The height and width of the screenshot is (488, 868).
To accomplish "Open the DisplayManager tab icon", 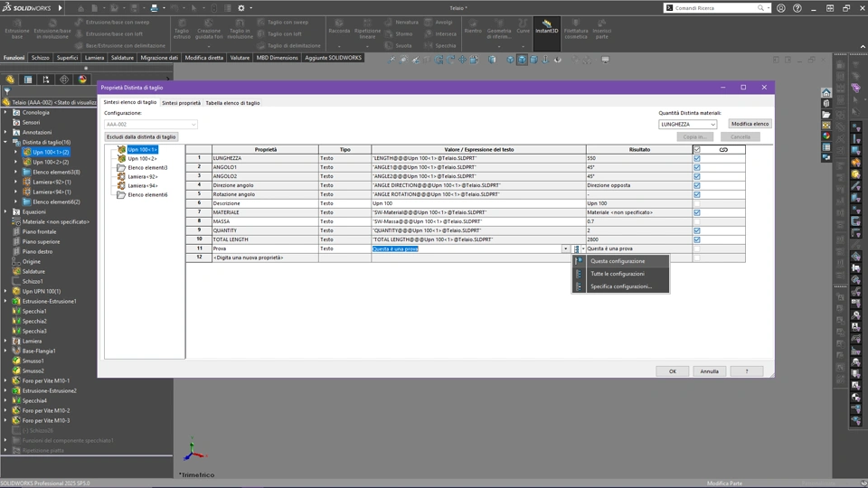I will (x=82, y=80).
